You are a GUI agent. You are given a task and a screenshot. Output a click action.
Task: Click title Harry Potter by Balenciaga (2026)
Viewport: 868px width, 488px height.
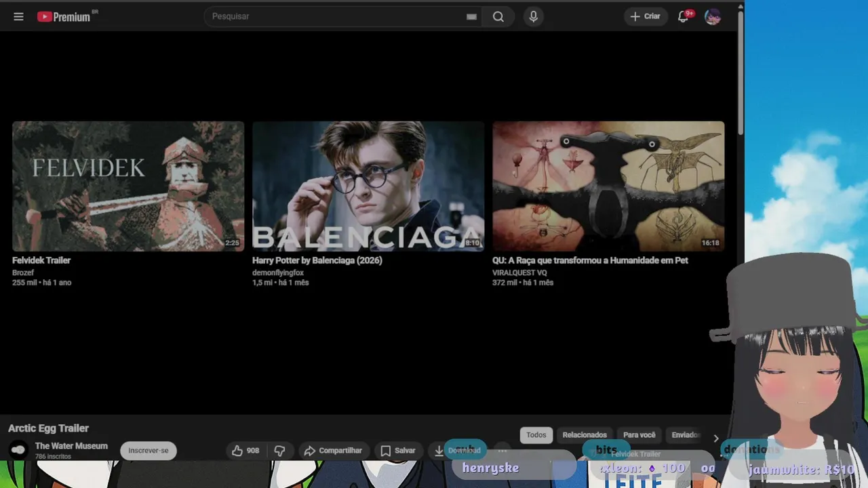click(317, 260)
